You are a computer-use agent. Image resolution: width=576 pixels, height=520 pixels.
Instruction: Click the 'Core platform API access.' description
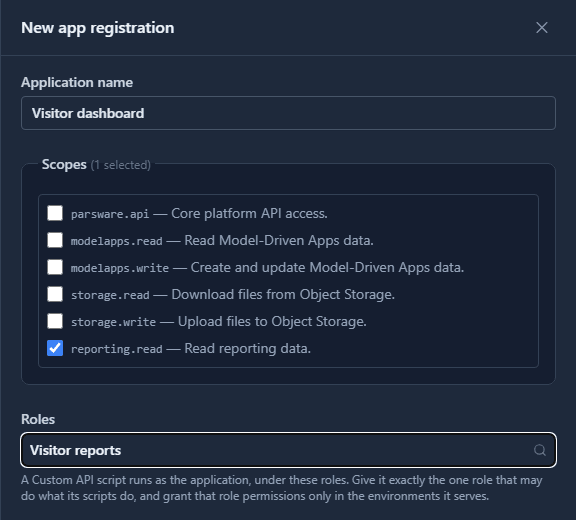click(x=249, y=213)
